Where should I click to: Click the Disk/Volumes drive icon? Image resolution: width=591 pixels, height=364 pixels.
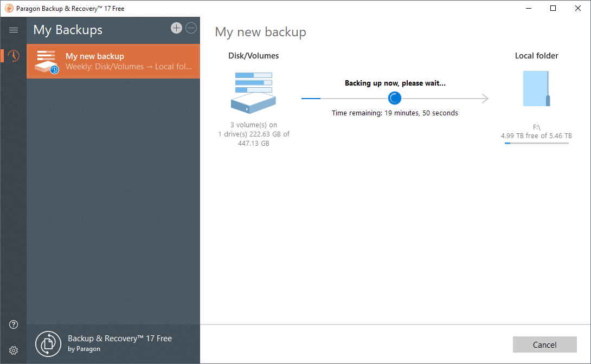coord(253,92)
